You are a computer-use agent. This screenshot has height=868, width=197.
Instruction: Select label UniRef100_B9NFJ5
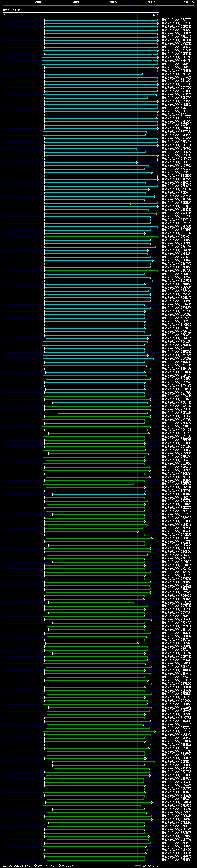pyautogui.click(x=177, y=338)
